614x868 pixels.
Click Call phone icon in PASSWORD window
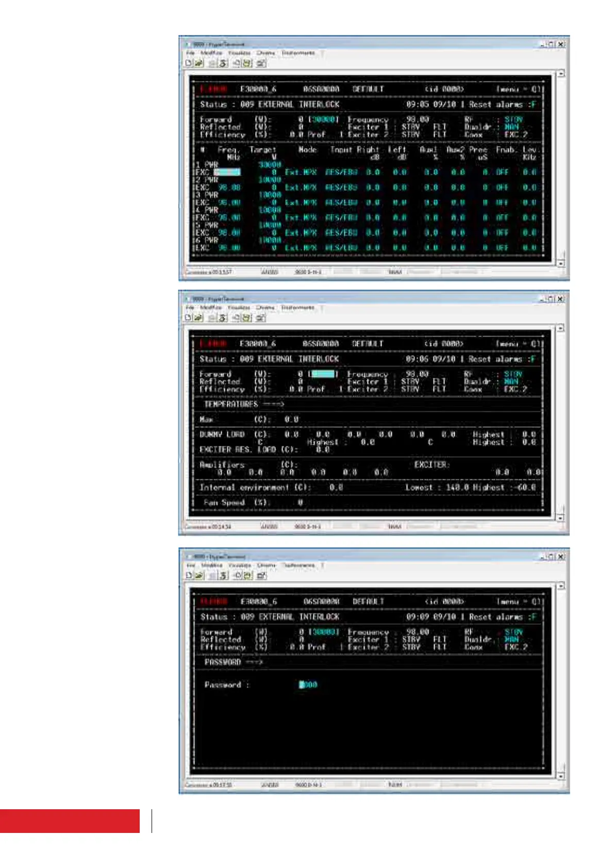pos(213,576)
